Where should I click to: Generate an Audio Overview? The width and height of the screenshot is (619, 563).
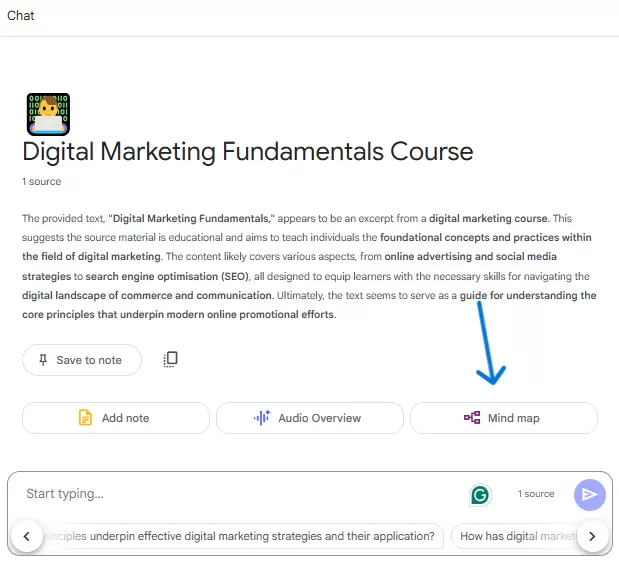click(310, 418)
